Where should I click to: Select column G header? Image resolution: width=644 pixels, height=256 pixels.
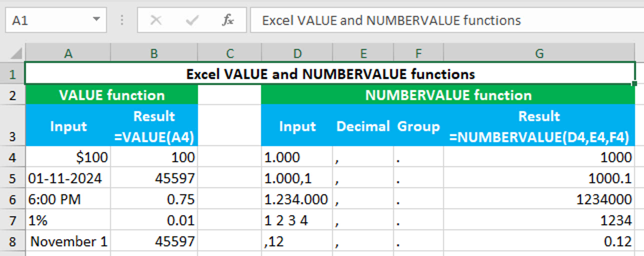539,53
